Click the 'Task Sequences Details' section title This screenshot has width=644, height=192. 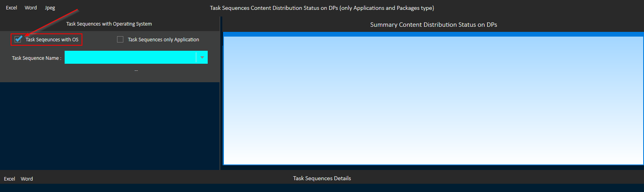click(x=322, y=178)
